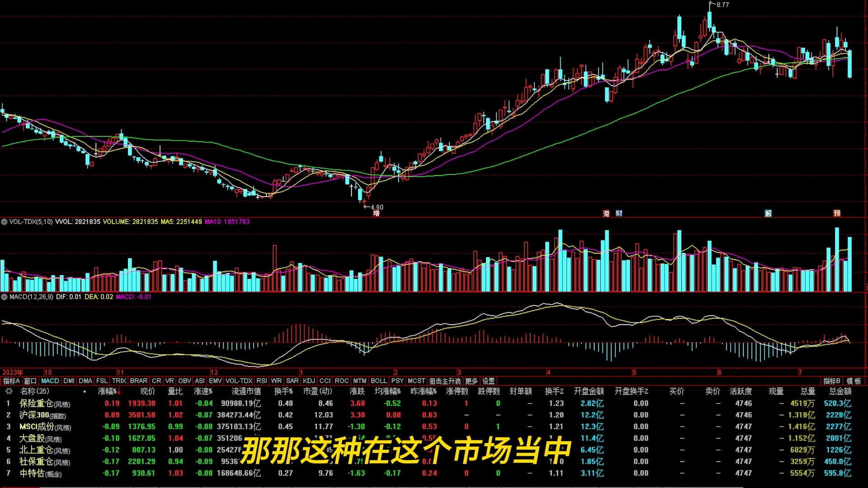The image size is (868, 488).
Task: Sort by the 现价 column header
Action: pos(147,391)
